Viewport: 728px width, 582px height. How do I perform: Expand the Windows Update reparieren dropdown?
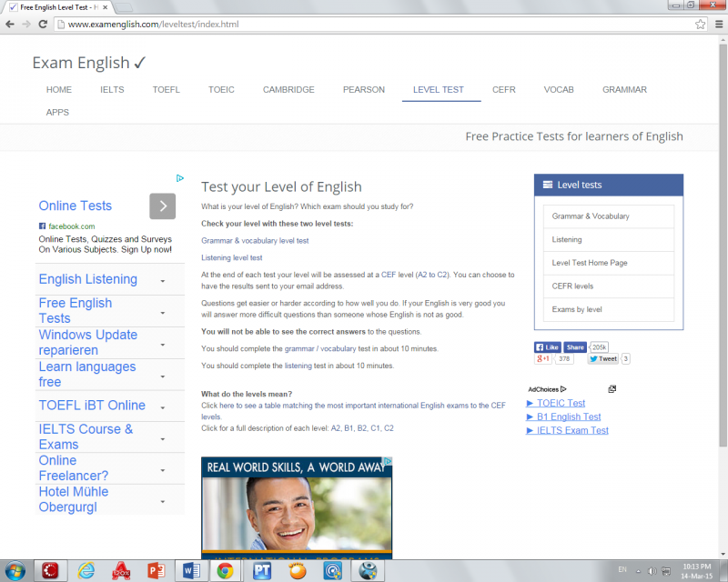pos(163,344)
